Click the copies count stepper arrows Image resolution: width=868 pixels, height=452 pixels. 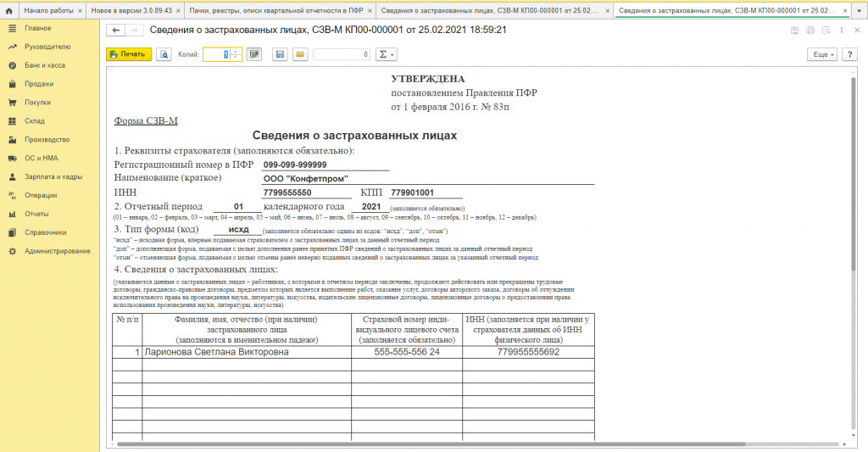(236, 54)
